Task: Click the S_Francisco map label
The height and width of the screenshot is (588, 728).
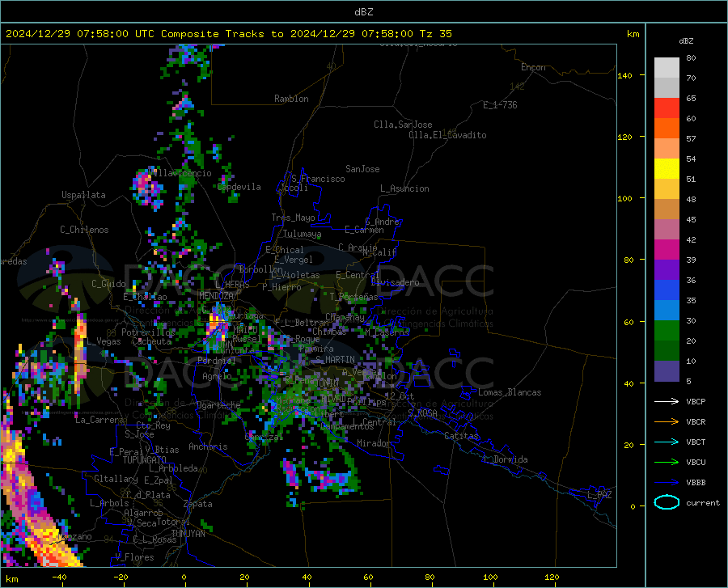Action: pos(318,179)
